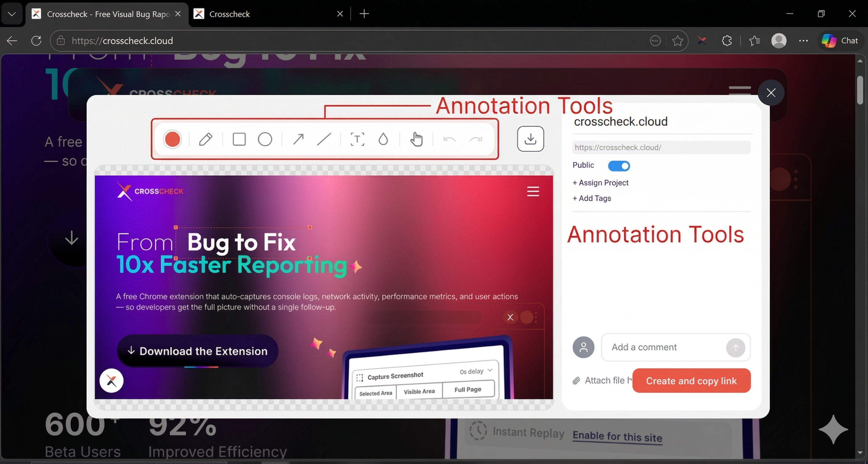Select the Rectangle shape tool
Screen dimensions: 868x464
(x=239, y=139)
